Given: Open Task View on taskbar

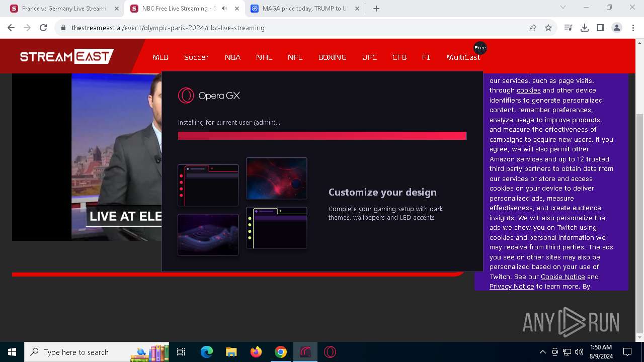Looking at the screenshot, I should click(181, 352).
